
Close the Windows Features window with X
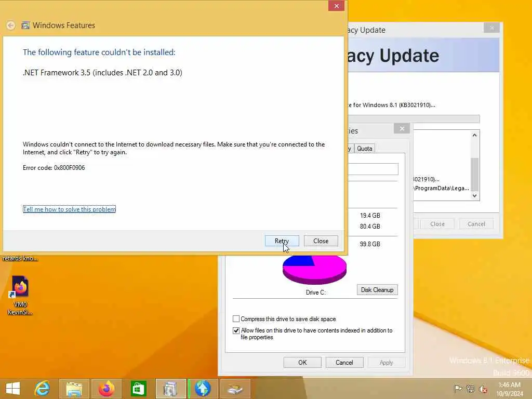pos(336,6)
